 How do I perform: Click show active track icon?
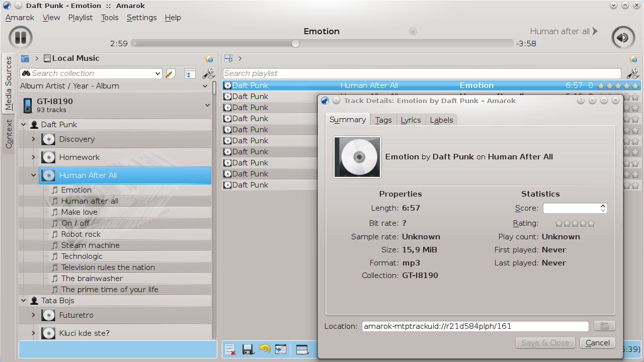point(281,349)
